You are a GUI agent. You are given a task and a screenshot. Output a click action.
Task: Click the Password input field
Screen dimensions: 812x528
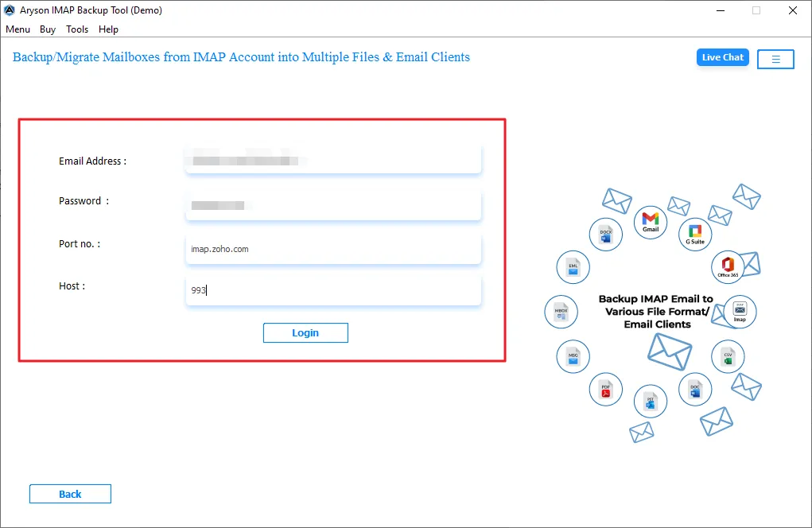click(333, 205)
